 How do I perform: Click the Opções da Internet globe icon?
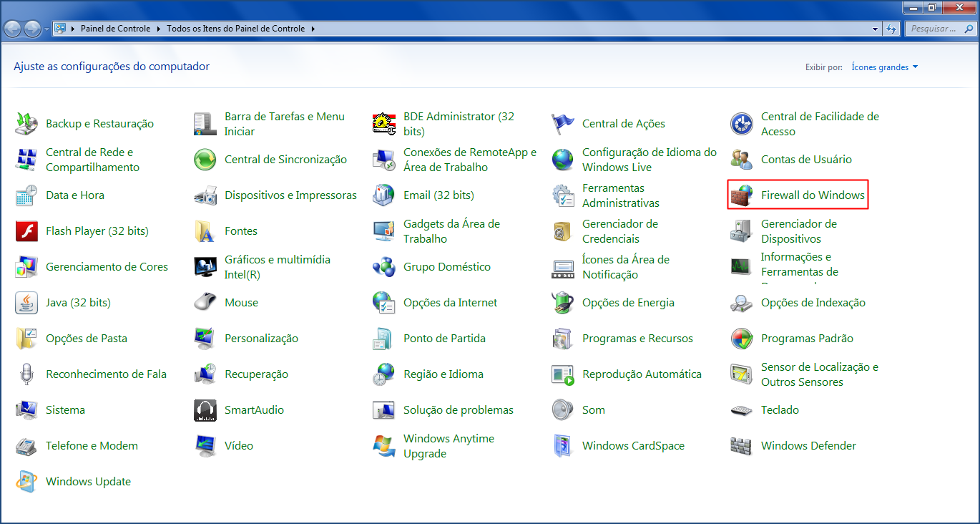point(384,303)
